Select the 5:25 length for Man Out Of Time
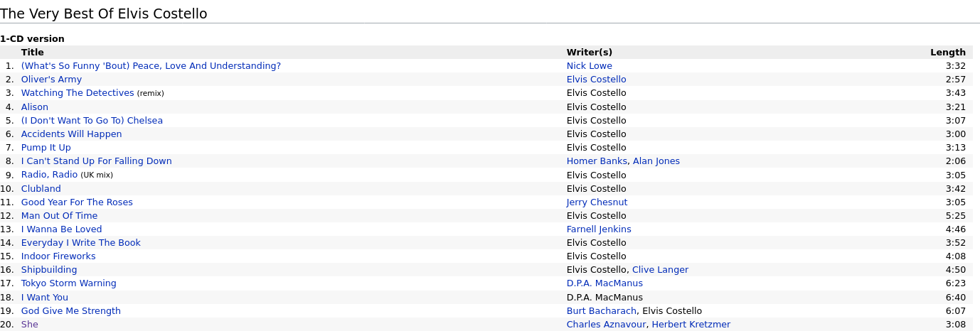 pyautogui.click(x=956, y=216)
